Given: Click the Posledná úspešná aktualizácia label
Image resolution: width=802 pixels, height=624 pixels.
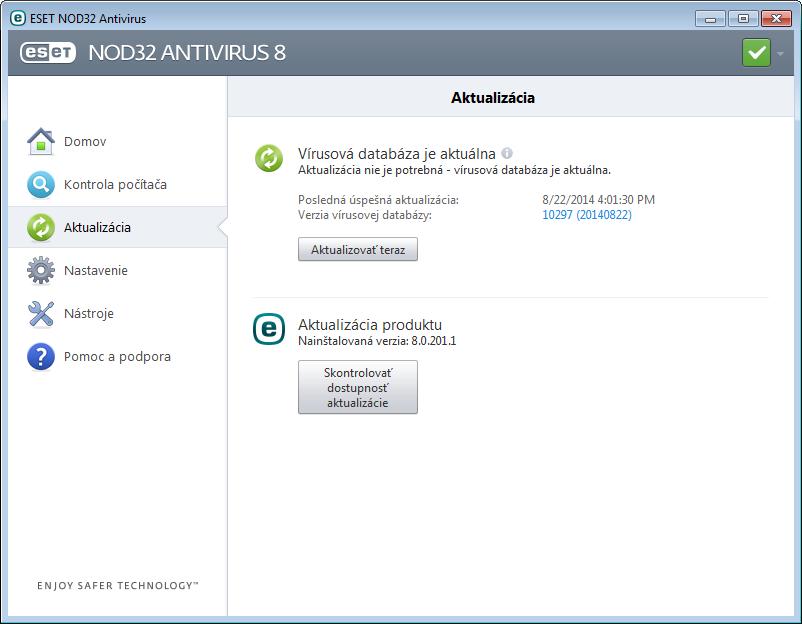Looking at the screenshot, I should coord(378,200).
